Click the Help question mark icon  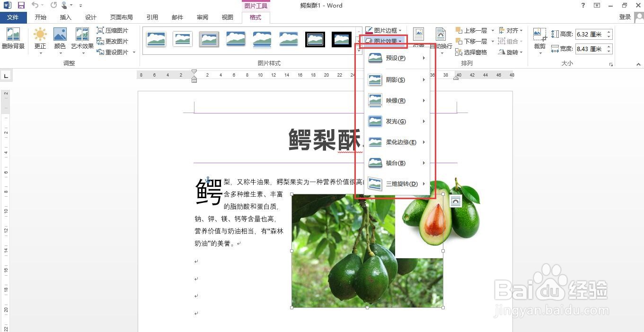[x=583, y=5]
